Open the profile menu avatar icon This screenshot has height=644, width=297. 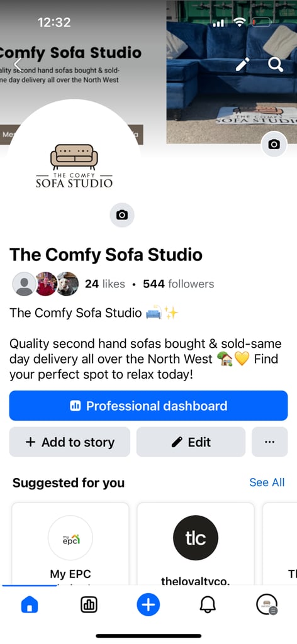pos(267,605)
